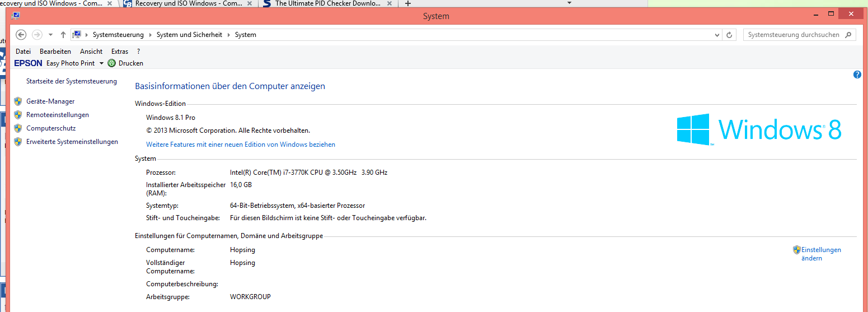
Task: Click shield icon beside Erweiterte Systemeinstellungen
Action: coord(18,142)
